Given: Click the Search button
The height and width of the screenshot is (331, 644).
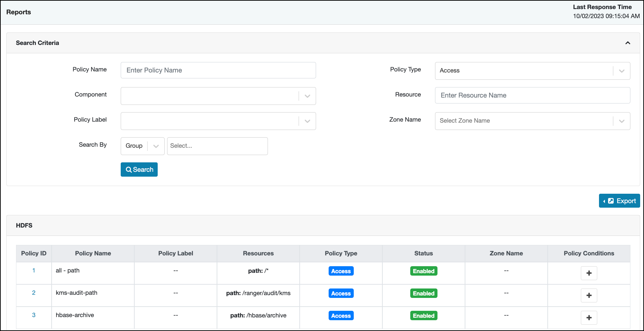Looking at the screenshot, I should point(139,170).
